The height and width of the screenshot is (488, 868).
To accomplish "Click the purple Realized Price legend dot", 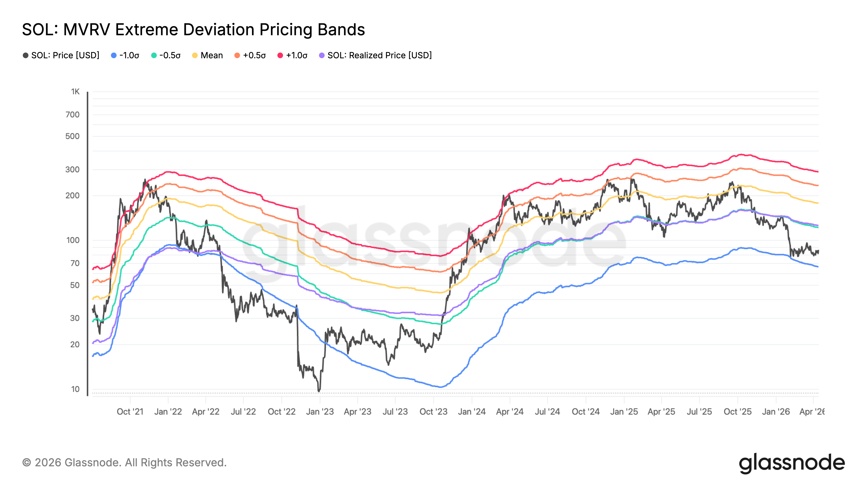I will point(322,55).
